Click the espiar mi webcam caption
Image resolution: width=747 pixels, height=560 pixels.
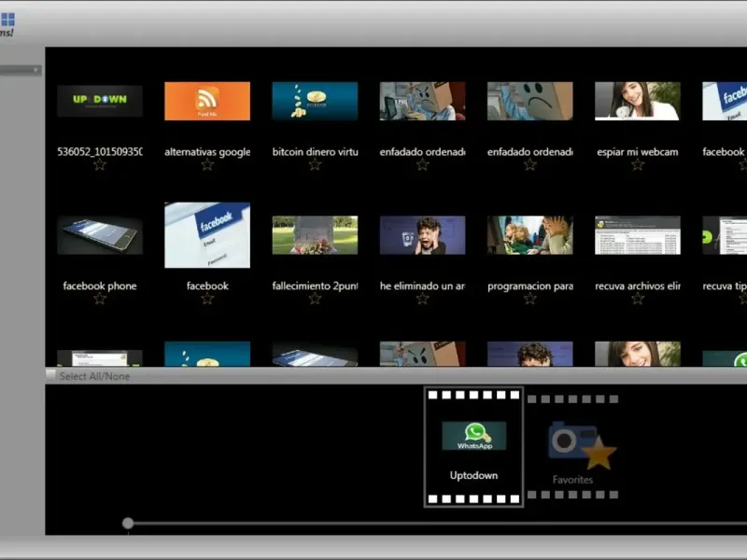[x=638, y=152]
